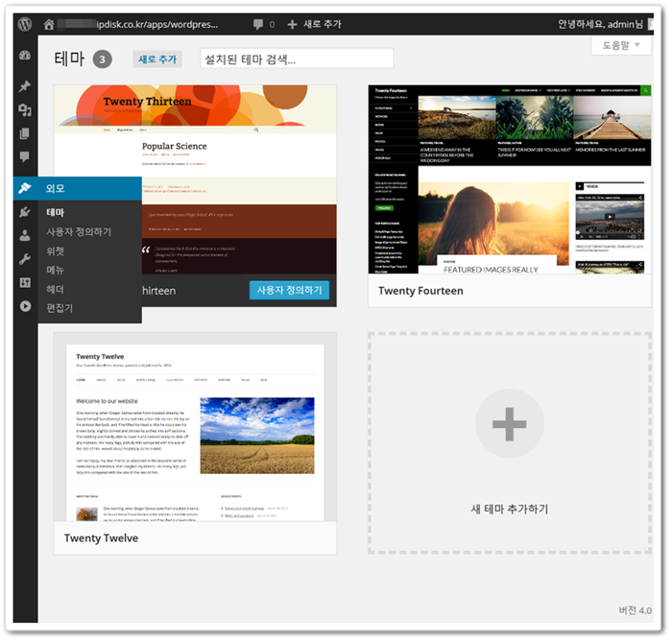
Task: Open Settings sidebar icon
Action: coord(25,282)
